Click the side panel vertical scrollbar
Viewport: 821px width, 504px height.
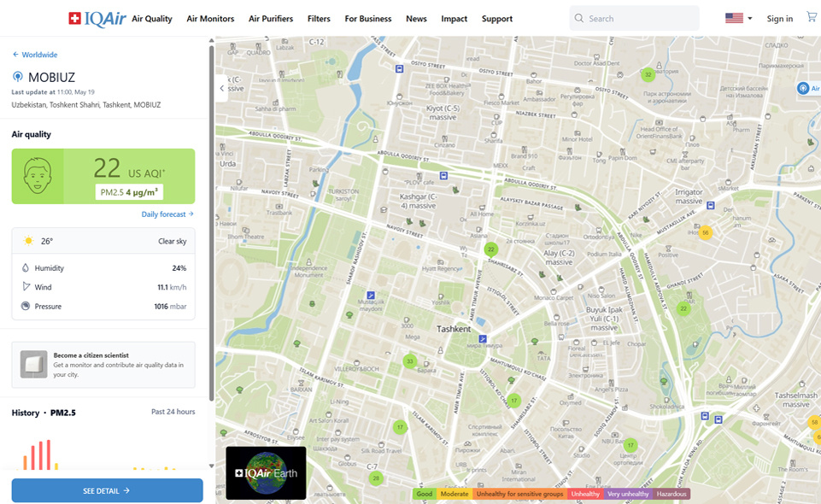click(x=212, y=222)
